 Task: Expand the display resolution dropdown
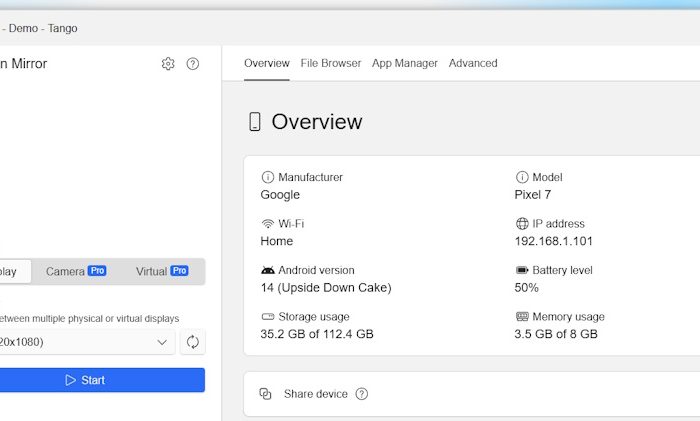coord(162,342)
